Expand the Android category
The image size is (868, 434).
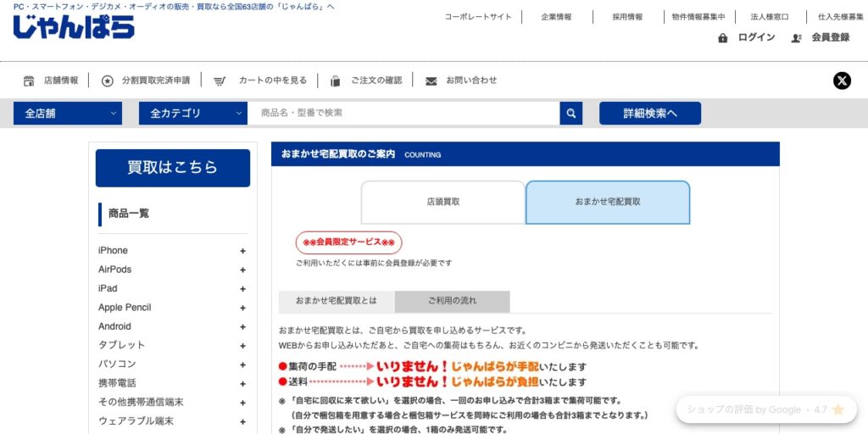coord(242,326)
